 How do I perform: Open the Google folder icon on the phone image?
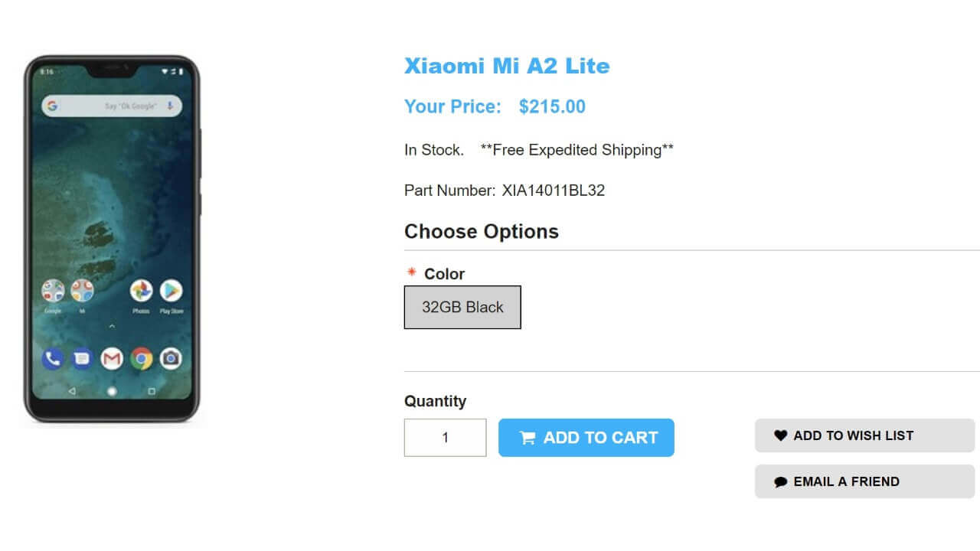53,291
